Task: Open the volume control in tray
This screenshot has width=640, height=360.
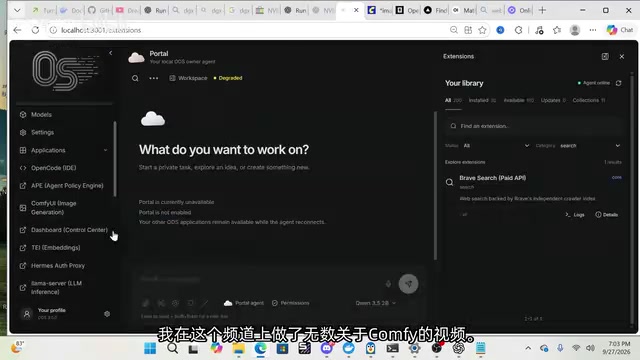Action: [590, 348]
